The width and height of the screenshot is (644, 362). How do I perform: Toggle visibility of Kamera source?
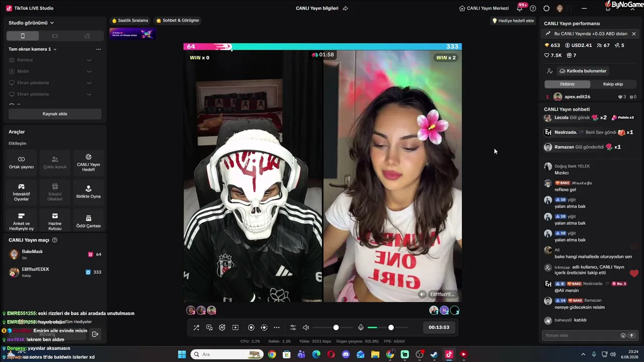[x=89, y=60]
